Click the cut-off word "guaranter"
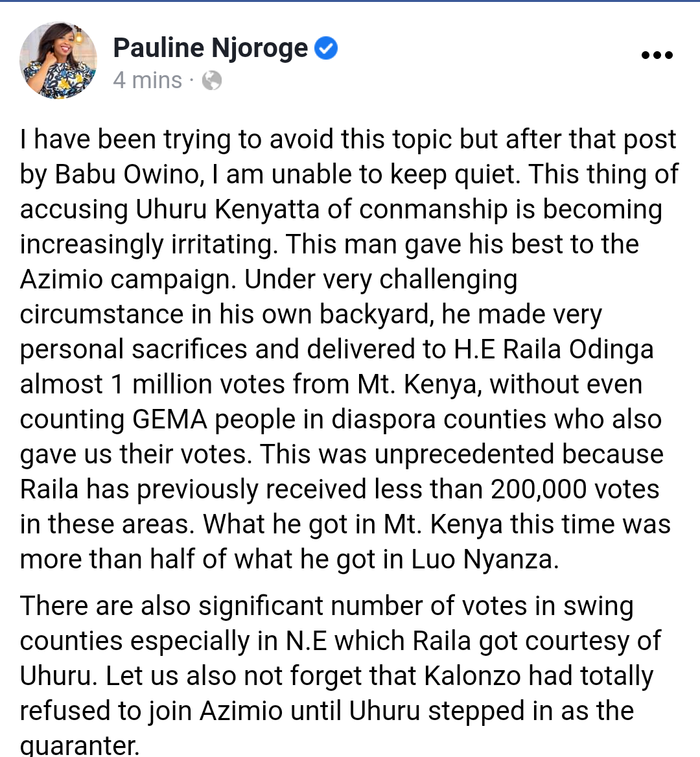The width and height of the screenshot is (700, 757). [x=79, y=745]
